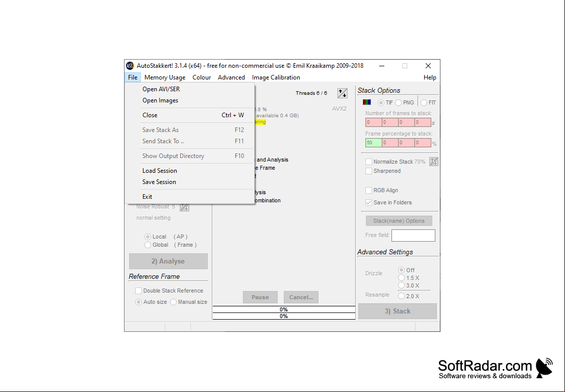Click the last Number of frames to stack field
Image resolution: width=565 pixels, height=392 pixels.
423,122
